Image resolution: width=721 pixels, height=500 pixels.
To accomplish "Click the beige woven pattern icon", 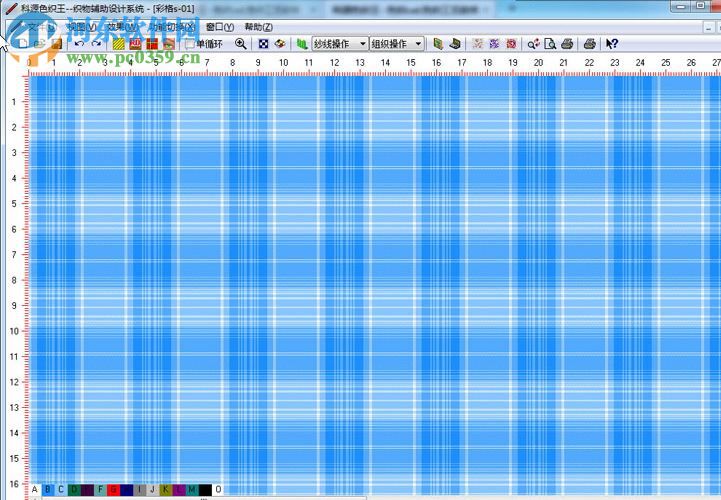I will point(478,44).
